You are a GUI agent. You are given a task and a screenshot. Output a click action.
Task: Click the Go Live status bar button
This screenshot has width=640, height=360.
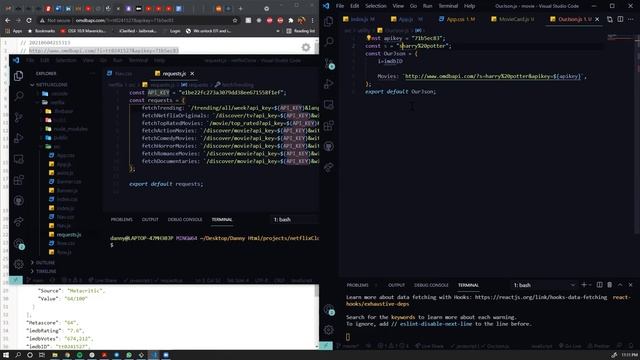click(571, 346)
